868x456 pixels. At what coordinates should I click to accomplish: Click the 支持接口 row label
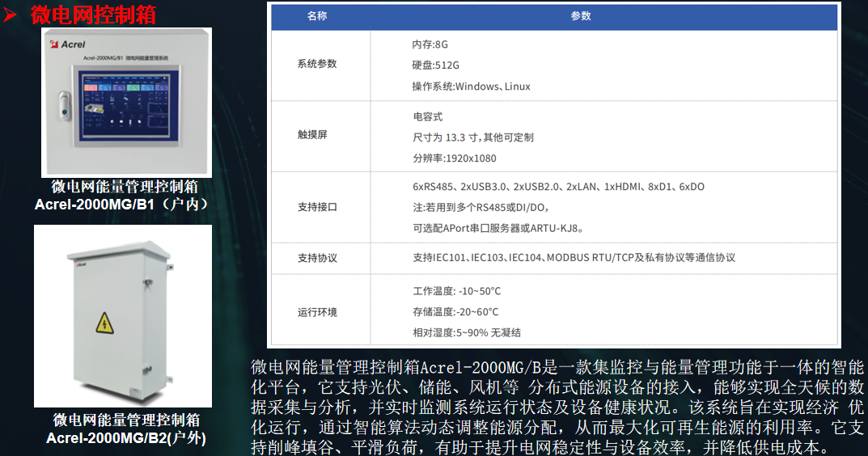(x=317, y=207)
